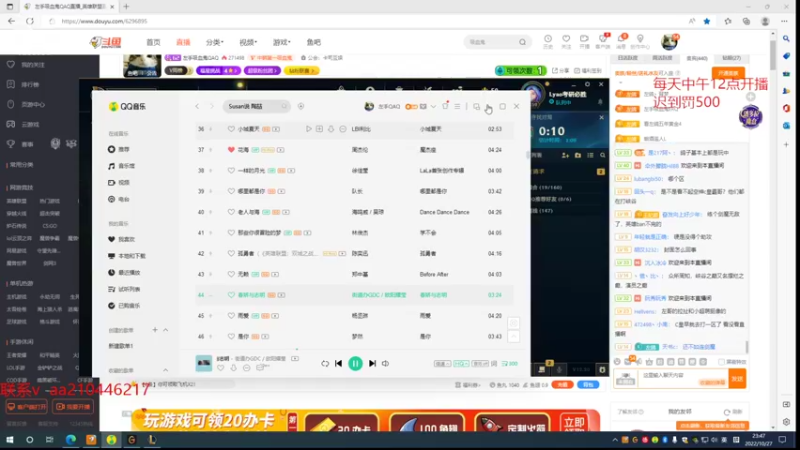The width and height of the screenshot is (800, 450).
Task: Open listen-to-identify icon beside search box
Action: click(301, 106)
